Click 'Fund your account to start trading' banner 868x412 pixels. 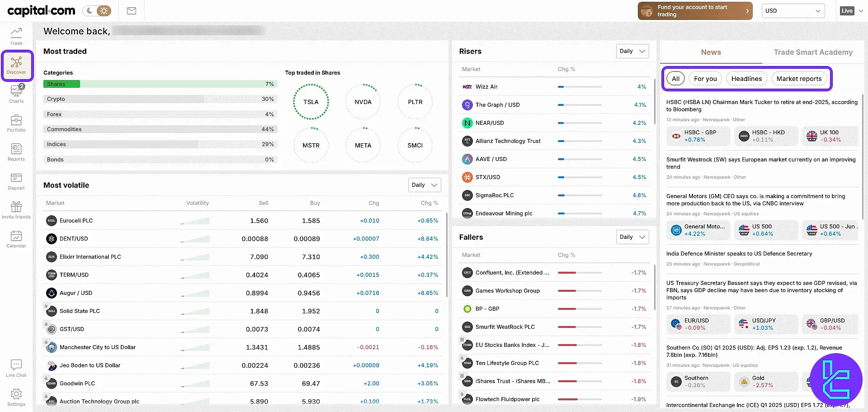click(695, 11)
